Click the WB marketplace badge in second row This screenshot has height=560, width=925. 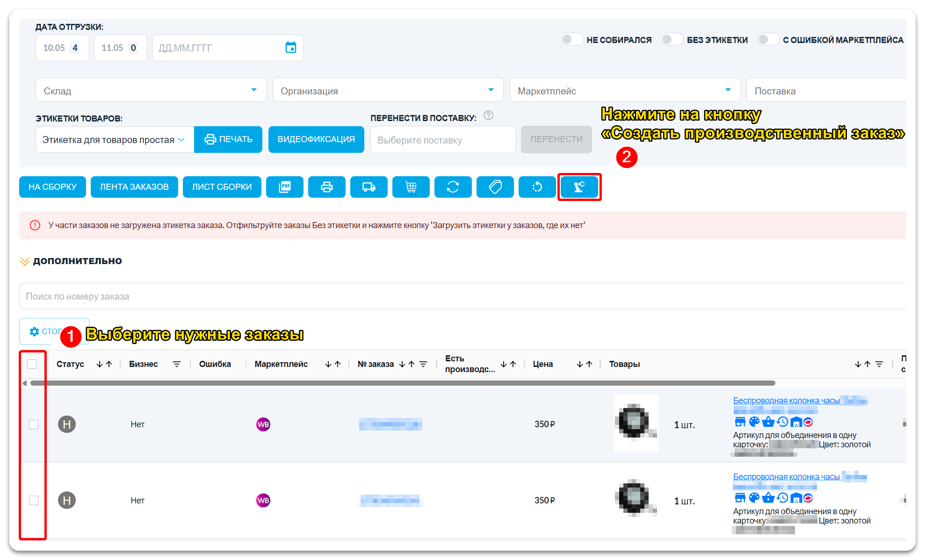click(263, 500)
